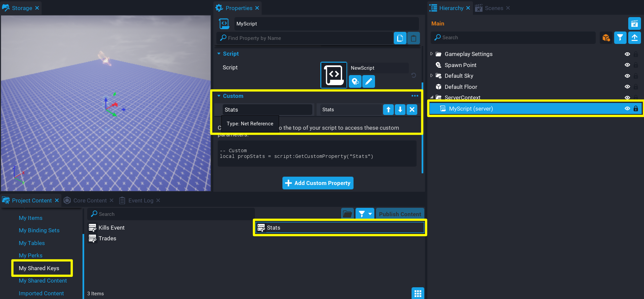Collapse the Custom properties section
This screenshot has height=299, width=644.
tap(219, 96)
